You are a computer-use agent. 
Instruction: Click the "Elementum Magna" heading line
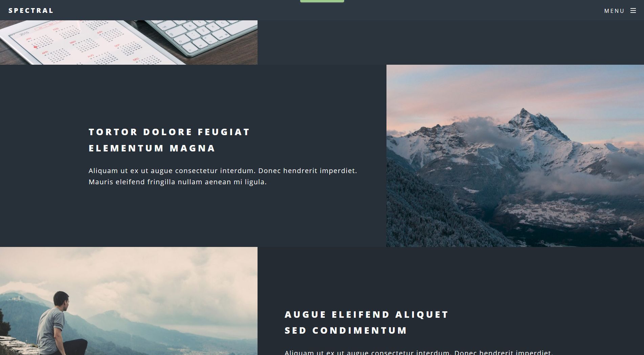(152, 148)
